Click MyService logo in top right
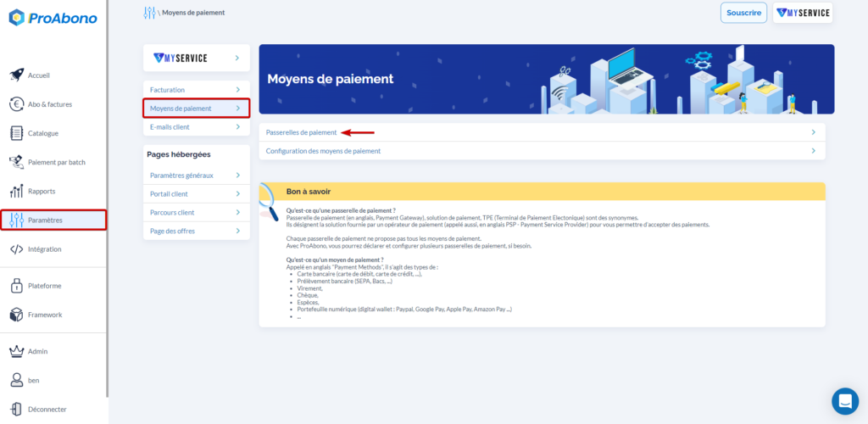 803,13
